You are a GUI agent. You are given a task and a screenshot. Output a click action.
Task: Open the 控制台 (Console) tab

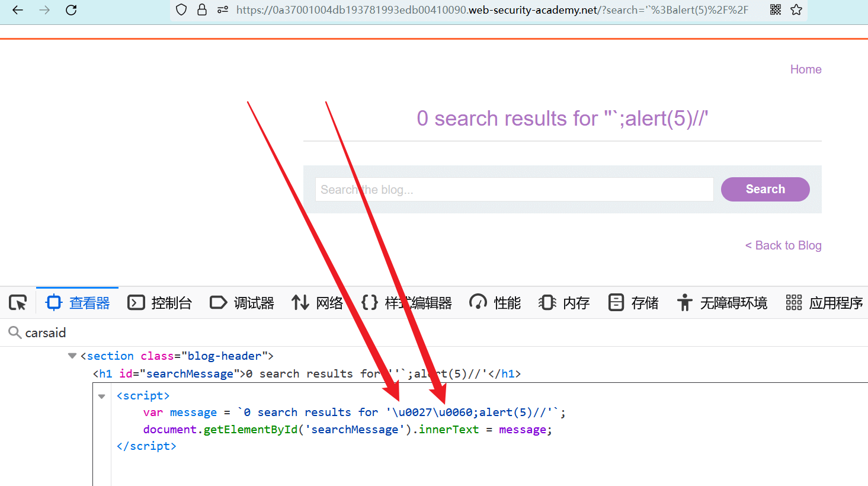(160, 303)
